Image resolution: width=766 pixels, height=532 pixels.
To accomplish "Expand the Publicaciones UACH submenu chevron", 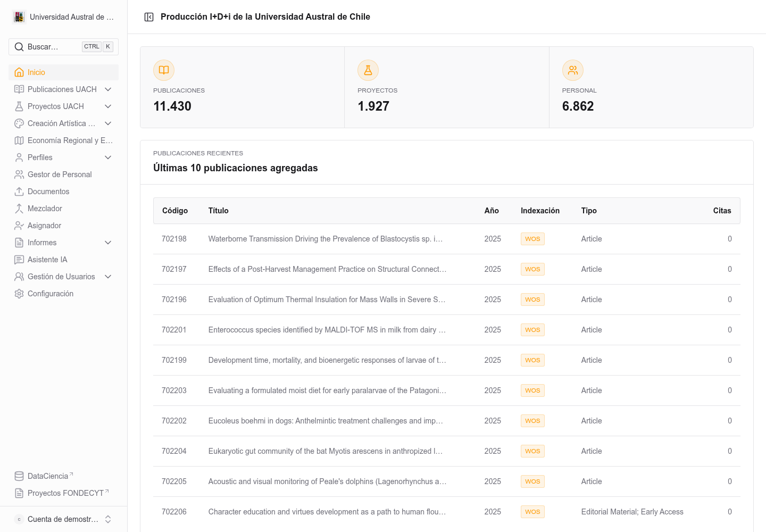I will click(108, 89).
